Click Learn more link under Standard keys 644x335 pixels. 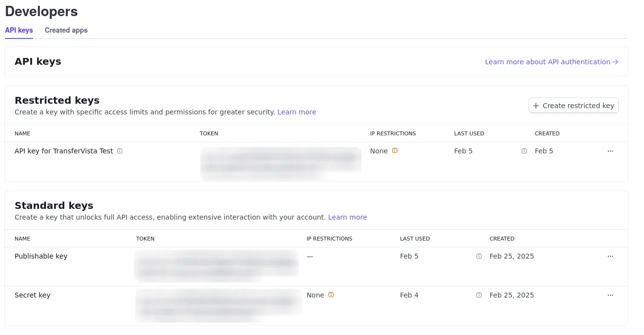coord(348,217)
